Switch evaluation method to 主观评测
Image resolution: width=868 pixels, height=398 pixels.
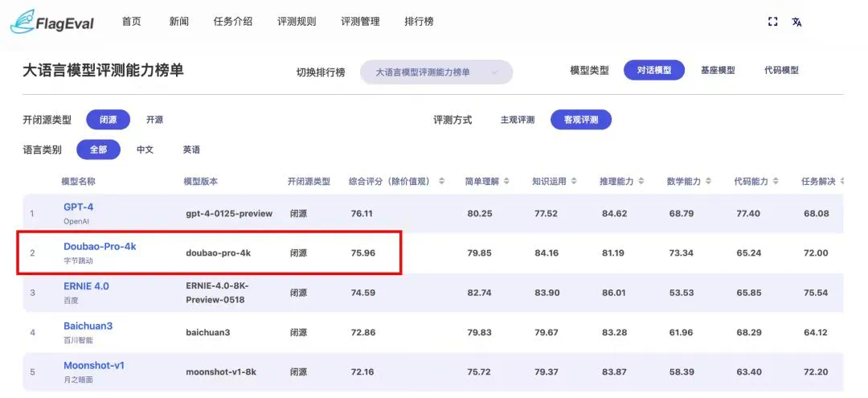pos(517,120)
